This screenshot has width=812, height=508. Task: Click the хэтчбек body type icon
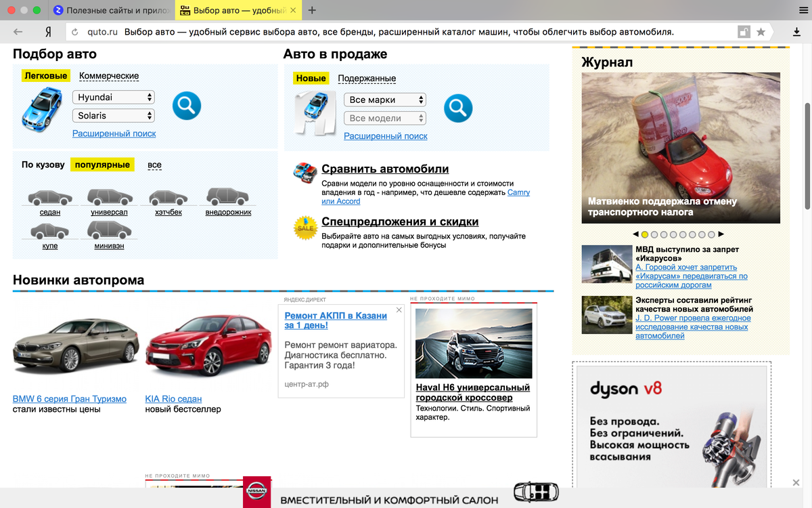(169, 198)
